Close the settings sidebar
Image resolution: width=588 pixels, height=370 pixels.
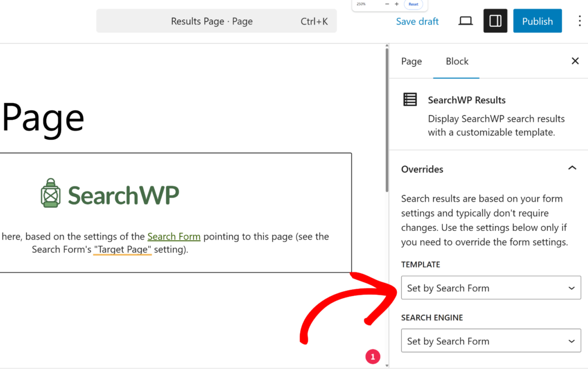click(575, 61)
